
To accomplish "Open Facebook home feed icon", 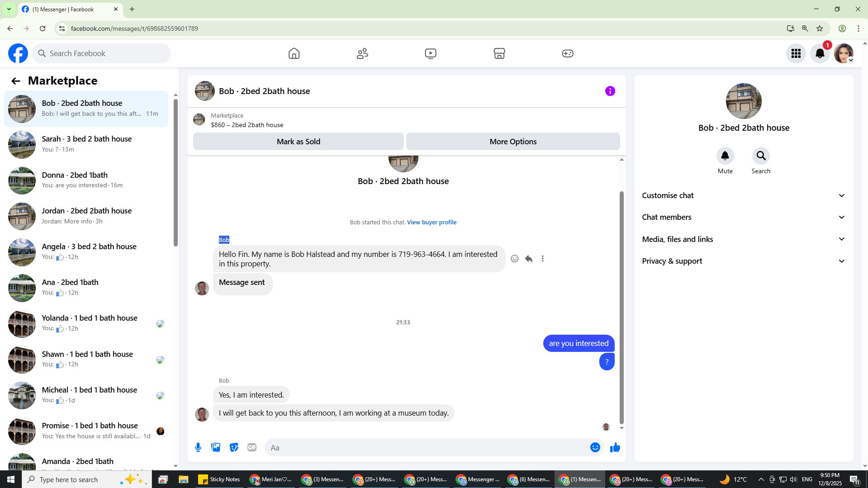I will [294, 53].
